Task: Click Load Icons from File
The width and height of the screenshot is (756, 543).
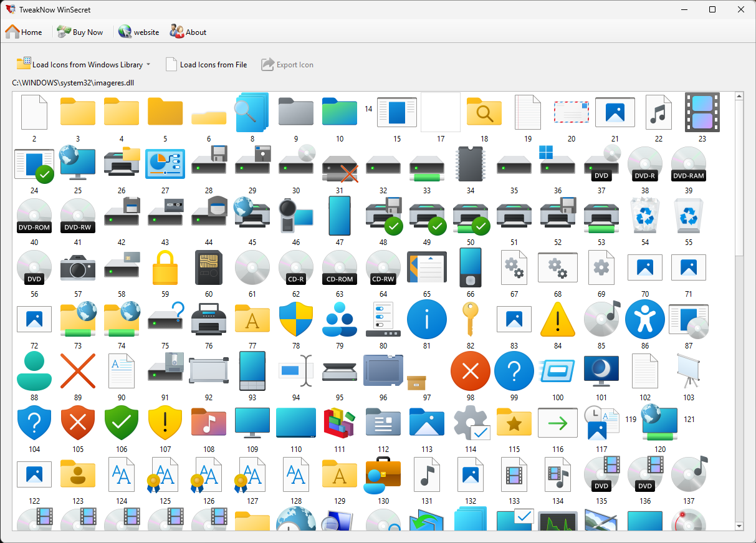Action: [206, 64]
